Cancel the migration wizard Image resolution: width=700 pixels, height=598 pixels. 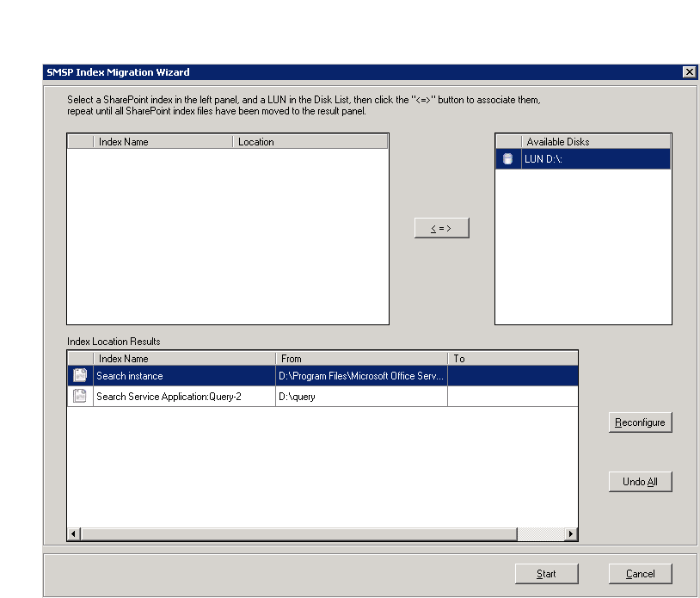point(640,574)
